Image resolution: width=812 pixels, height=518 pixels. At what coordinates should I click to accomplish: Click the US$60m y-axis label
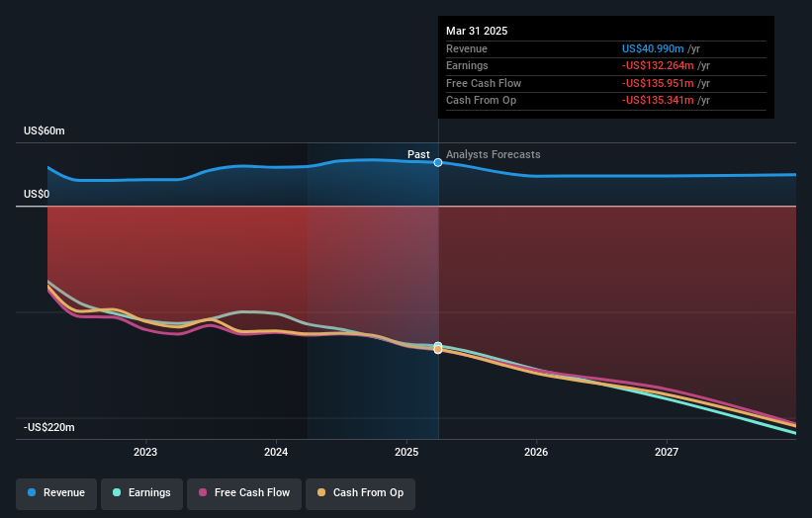(x=45, y=130)
